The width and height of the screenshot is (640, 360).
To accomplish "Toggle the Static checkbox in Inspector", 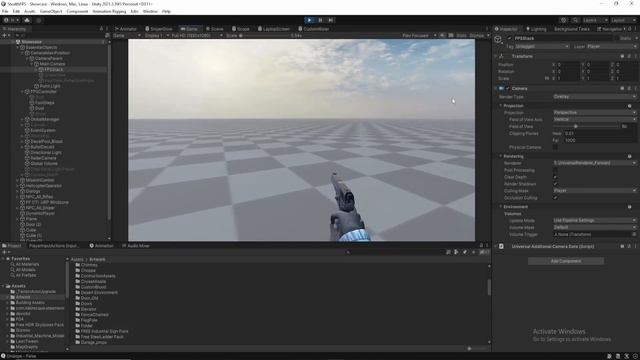I will point(616,38).
